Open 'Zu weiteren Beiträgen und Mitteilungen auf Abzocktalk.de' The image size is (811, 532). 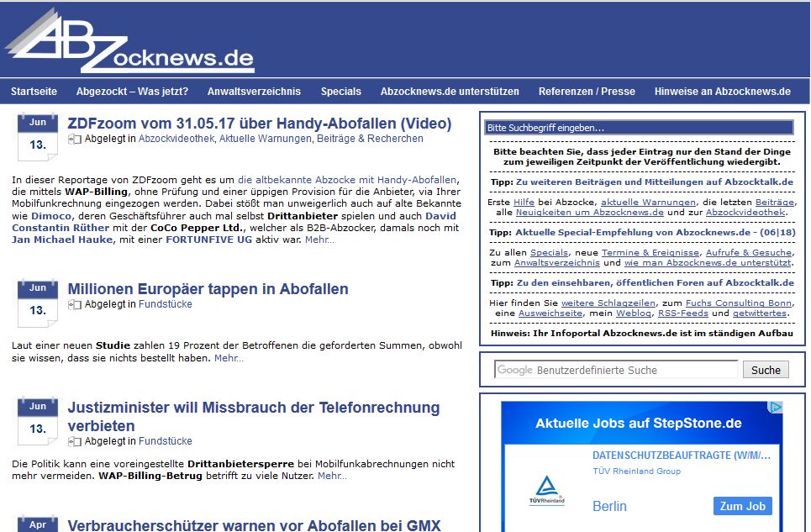coord(655,182)
